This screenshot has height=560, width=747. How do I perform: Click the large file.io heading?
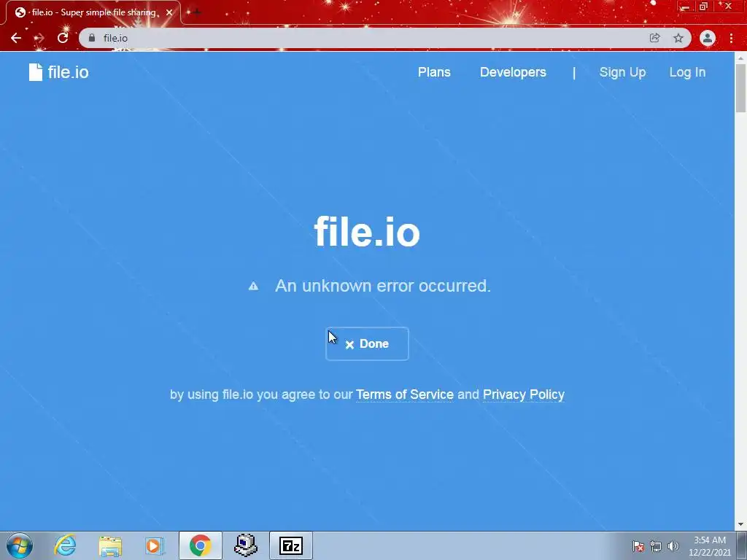pos(367,232)
